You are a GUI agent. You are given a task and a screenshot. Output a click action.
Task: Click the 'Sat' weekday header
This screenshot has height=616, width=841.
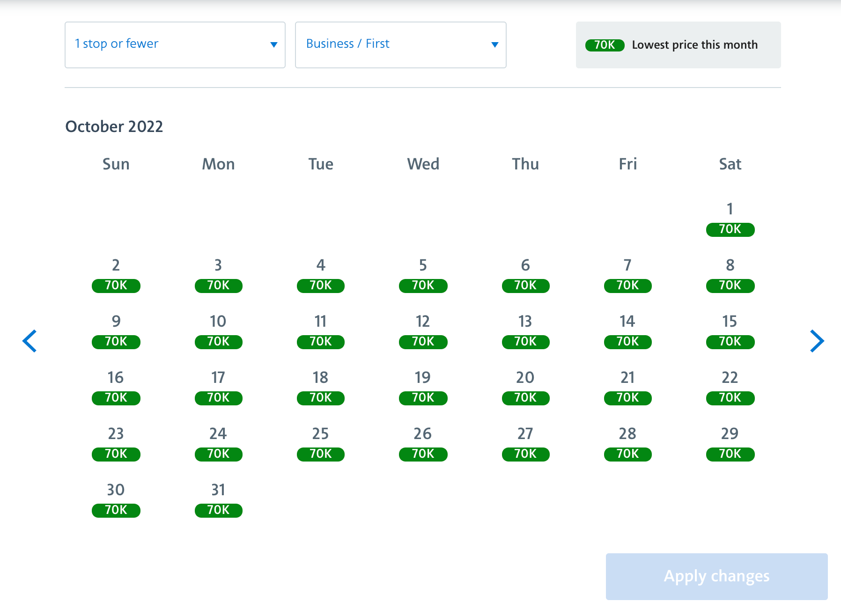[730, 164]
